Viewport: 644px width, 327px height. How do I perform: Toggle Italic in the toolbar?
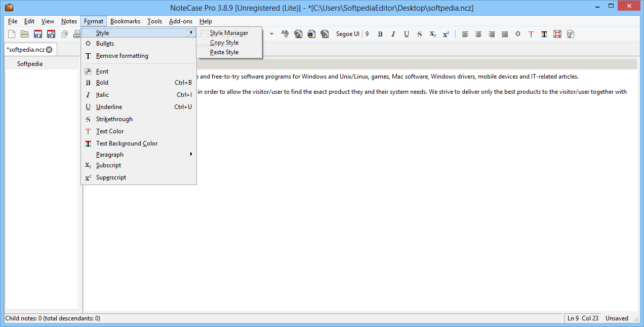coord(393,34)
